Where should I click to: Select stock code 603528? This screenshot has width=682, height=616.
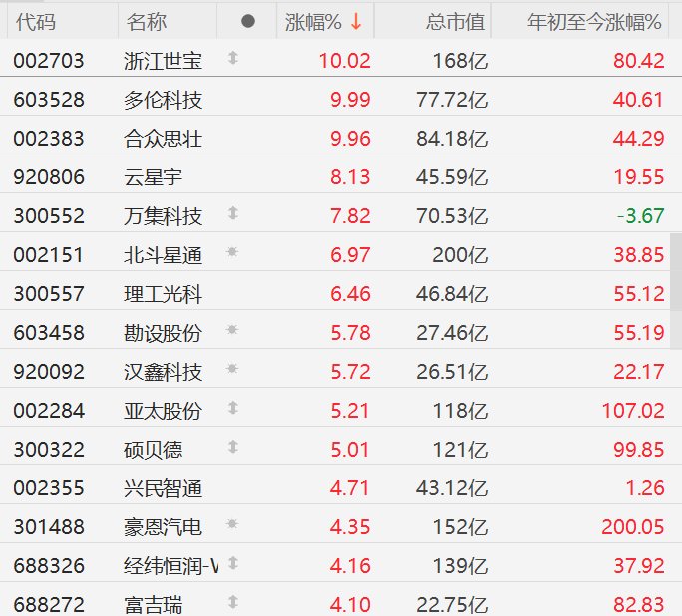click(49, 100)
